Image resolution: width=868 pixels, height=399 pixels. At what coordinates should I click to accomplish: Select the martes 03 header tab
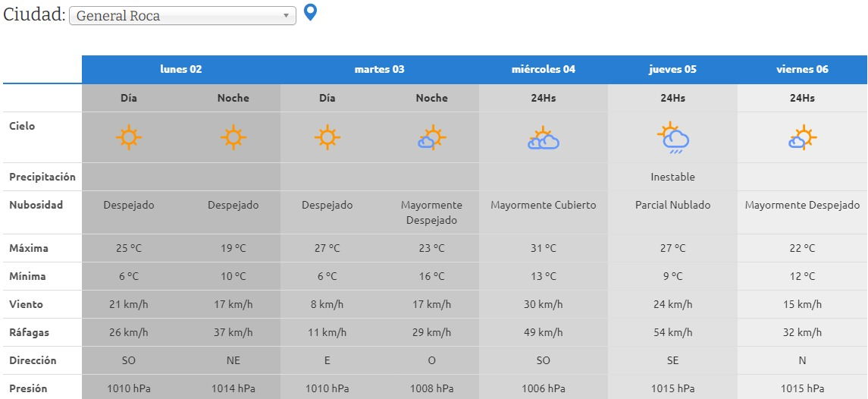tap(379, 69)
